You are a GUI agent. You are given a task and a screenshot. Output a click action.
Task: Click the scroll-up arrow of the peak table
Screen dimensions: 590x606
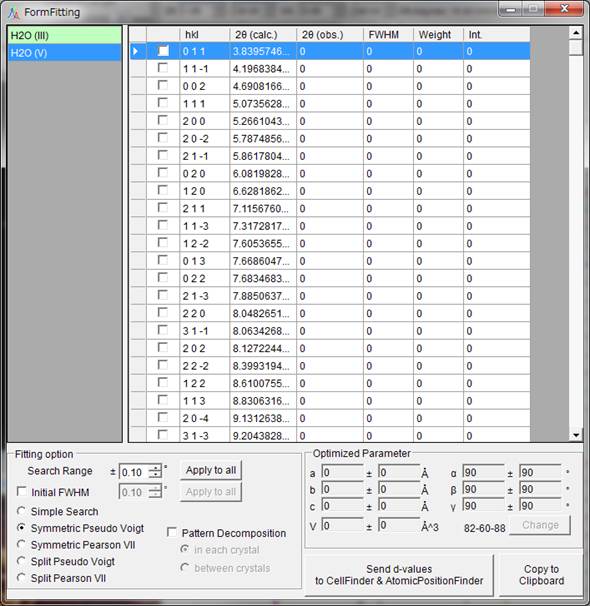click(576, 33)
